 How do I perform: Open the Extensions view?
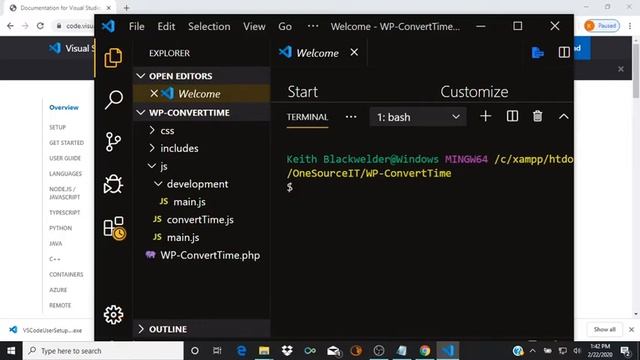click(x=114, y=228)
